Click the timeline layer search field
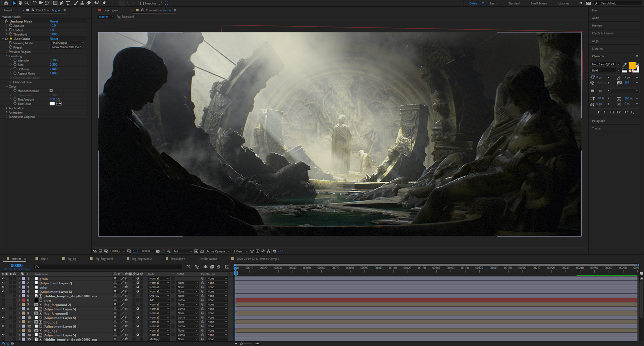Viewport: 644px width, 346px height. 107,267
